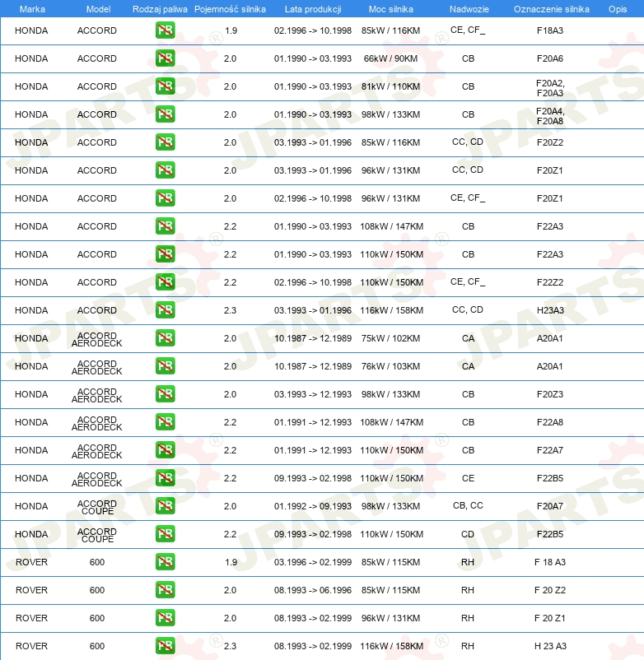The width and height of the screenshot is (644, 660).
Task: Click fuel icon in Accord F22Z2 row
Action: point(165,282)
